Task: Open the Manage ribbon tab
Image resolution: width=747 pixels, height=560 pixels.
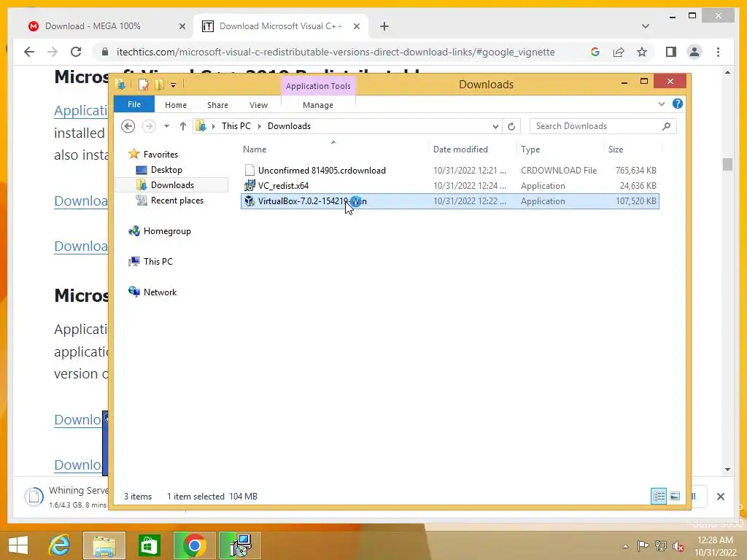Action: pos(318,105)
